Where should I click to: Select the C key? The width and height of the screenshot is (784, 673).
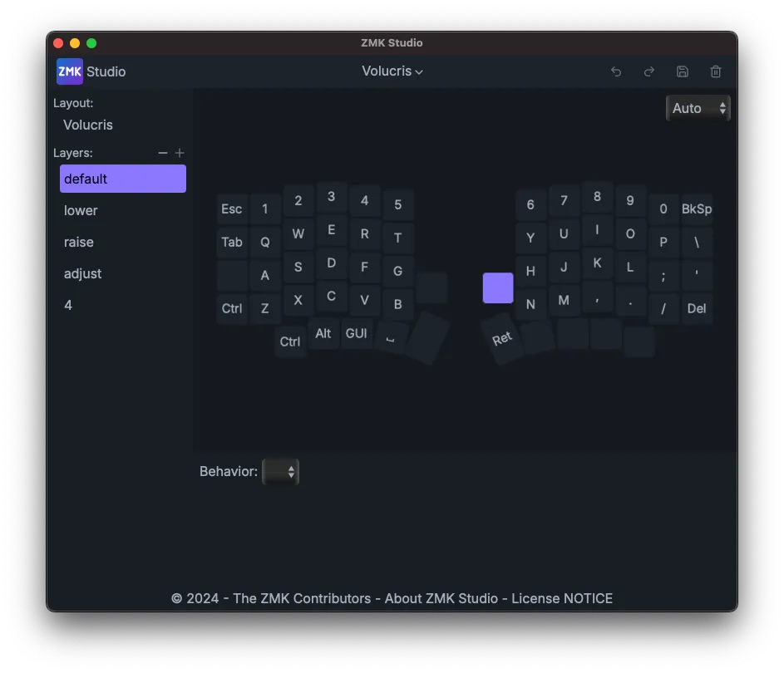click(x=331, y=296)
